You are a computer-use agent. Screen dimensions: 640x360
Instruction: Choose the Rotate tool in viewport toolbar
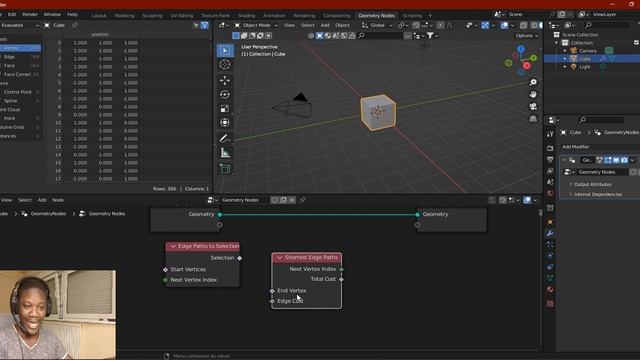pos(225,94)
